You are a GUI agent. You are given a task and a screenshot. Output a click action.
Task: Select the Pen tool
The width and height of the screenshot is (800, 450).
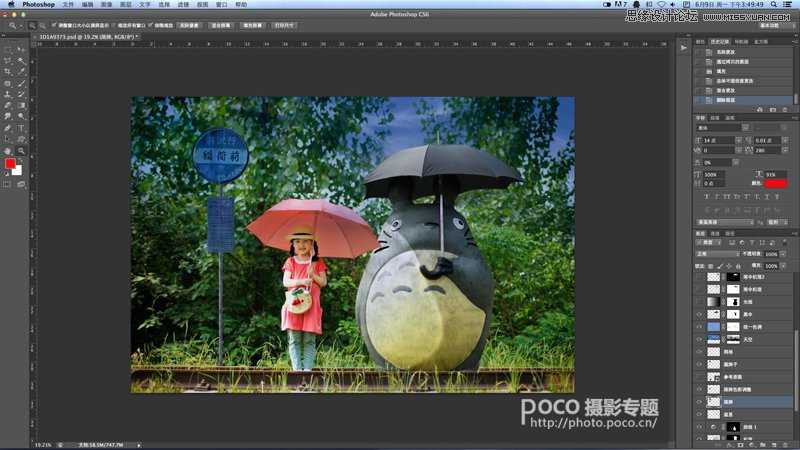point(7,128)
